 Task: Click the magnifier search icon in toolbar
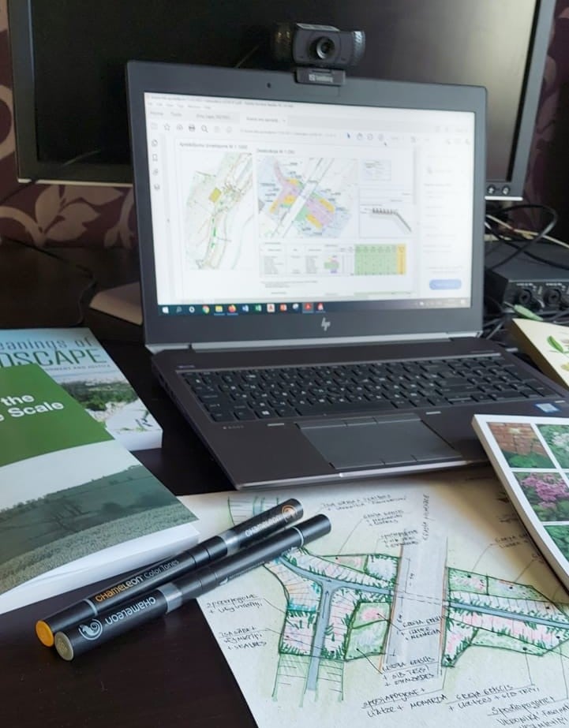coord(203,128)
